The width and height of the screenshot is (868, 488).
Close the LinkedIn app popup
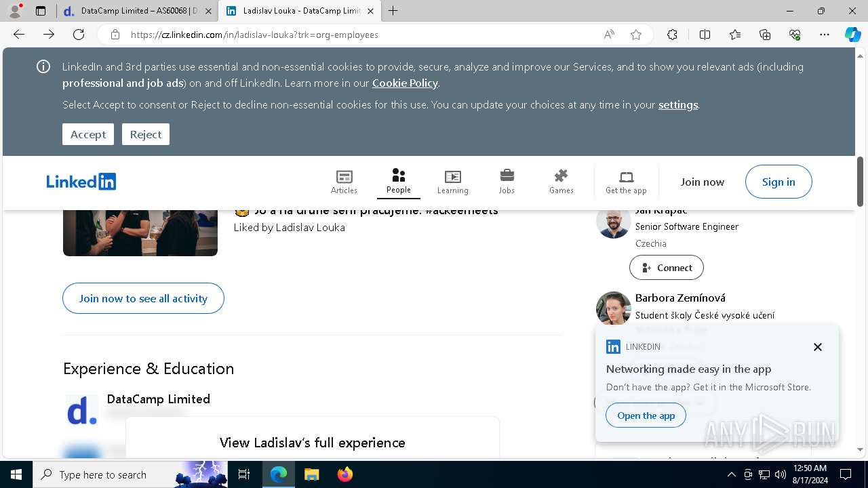[818, 347]
